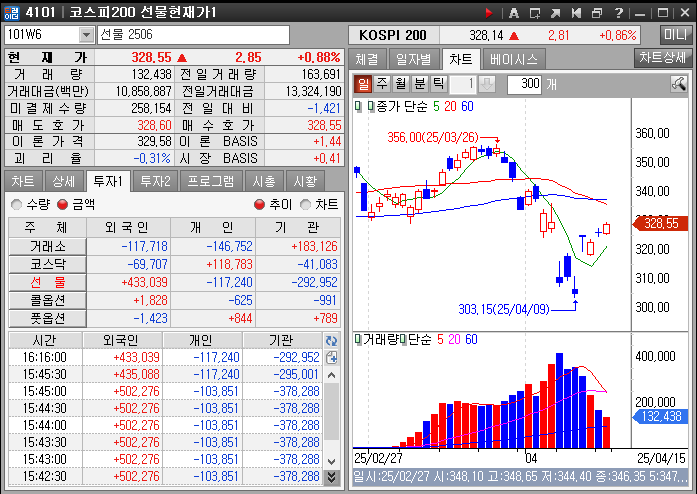
Task: Click the time table scrollbar thumb
Action: (x=332, y=412)
